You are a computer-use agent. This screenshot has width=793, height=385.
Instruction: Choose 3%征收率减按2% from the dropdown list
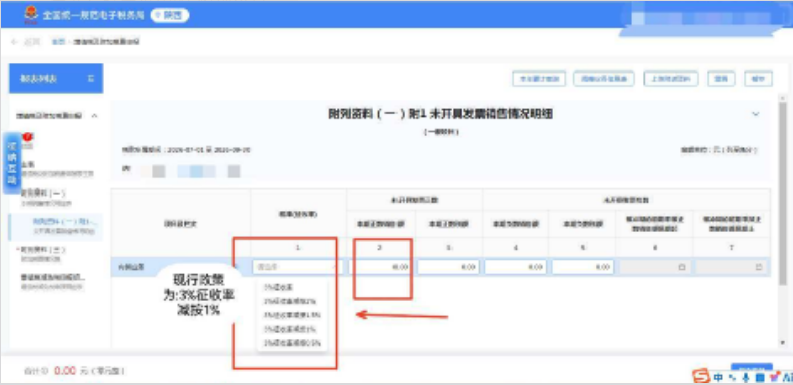[x=290, y=301]
